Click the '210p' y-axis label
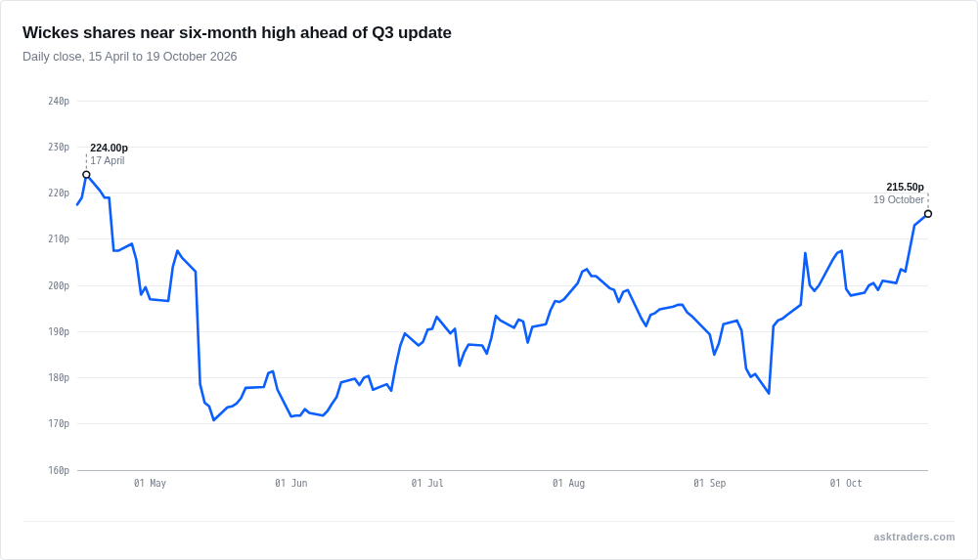The image size is (978, 560). [x=59, y=238]
